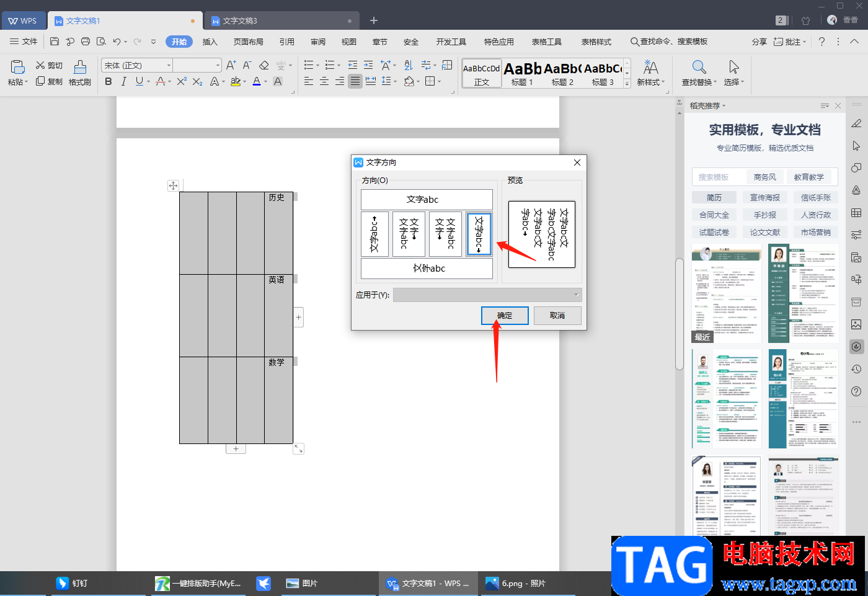Choose the upside-down horizontal text direction option

pos(427,269)
